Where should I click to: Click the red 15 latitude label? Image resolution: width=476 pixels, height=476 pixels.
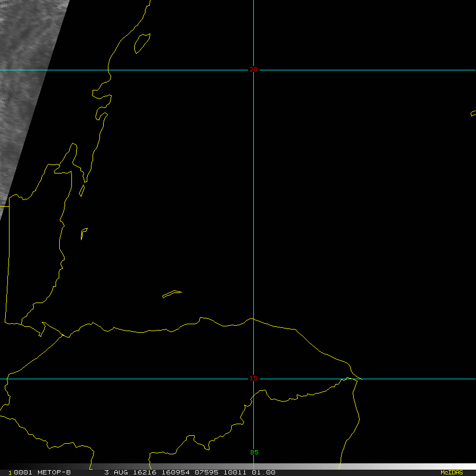point(253,379)
